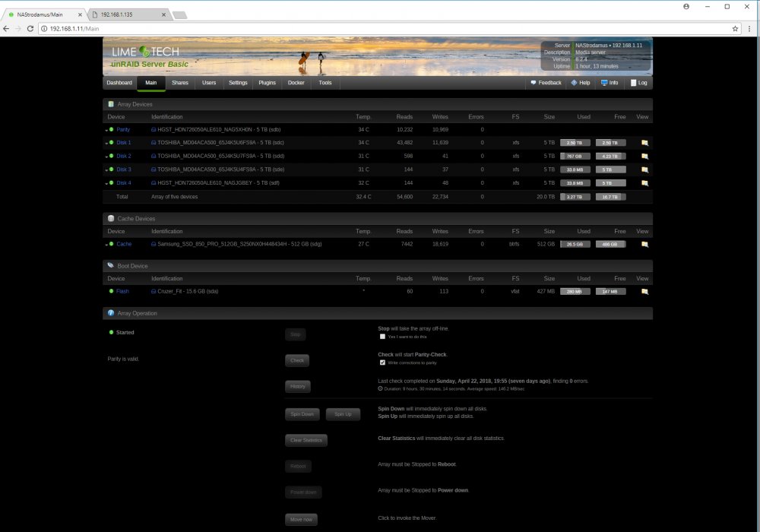Expand the Disk 1 device dropdown arrow
Viewport: 760px width, 532px height.
tap(106, 144)
